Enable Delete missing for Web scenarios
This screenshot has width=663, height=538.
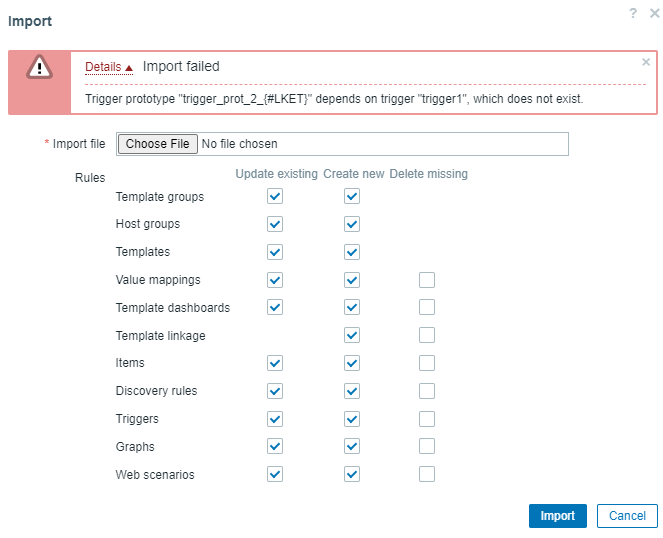(x=427, y=474)
